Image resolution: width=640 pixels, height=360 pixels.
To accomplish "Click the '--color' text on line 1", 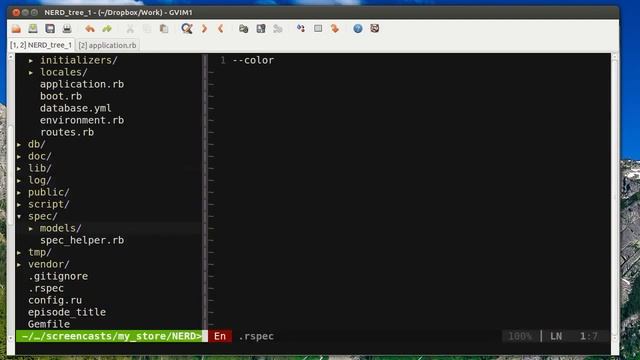I will click(253, 60).
